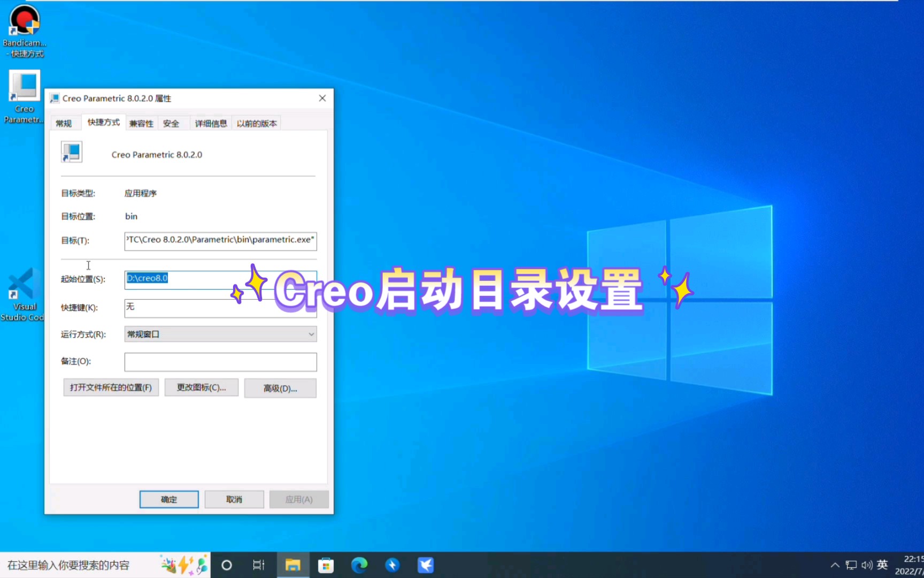Image resolution: width=924 pixels, height=578 pixels.
Task: Click the 取消 button
Action: tap(234, 499)
